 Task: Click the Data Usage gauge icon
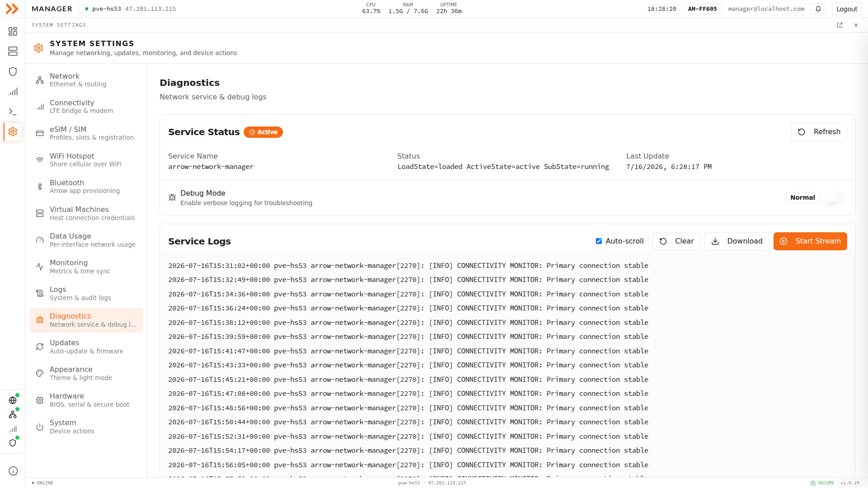[40, 240]
